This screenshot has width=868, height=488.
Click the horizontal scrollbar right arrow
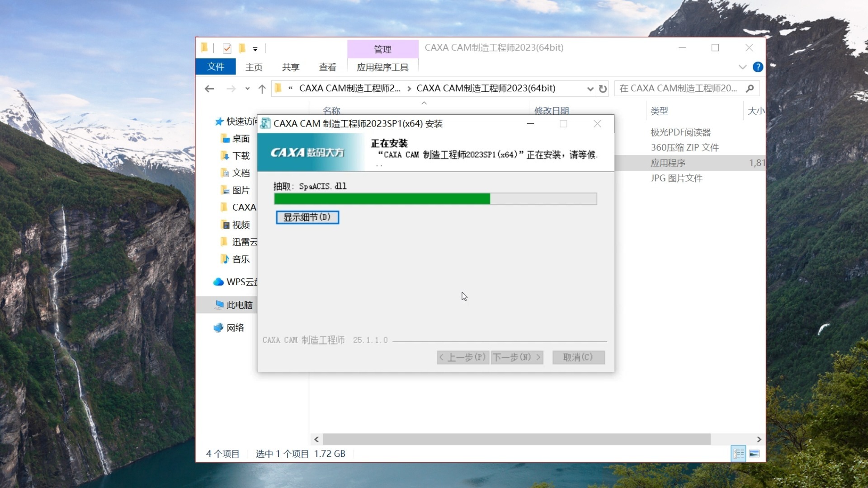point(759,439)
